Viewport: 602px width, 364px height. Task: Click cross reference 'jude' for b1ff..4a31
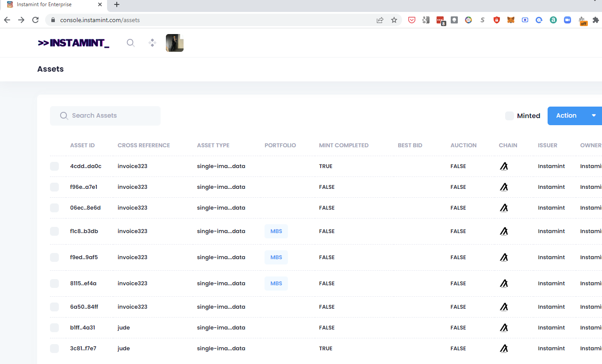pyautogui.click(x=124, y=328)
